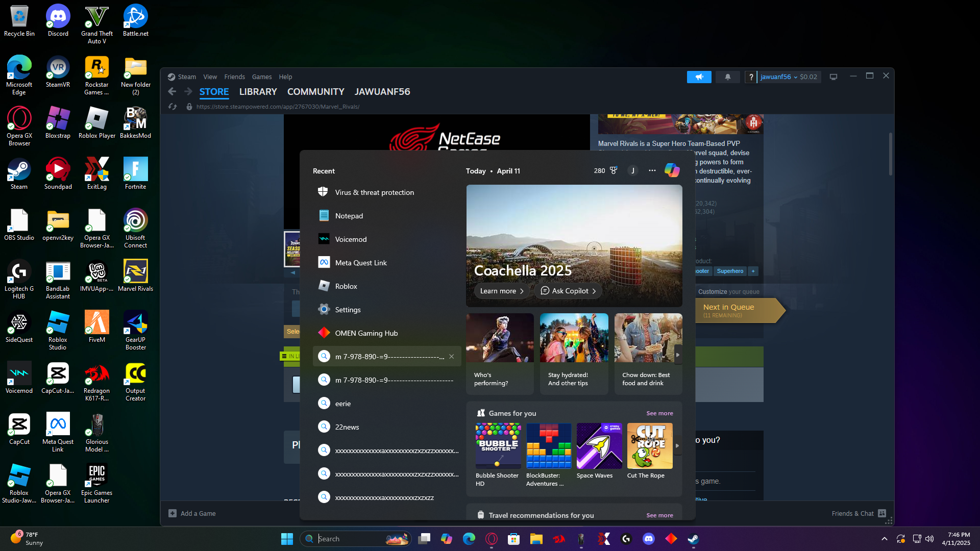Switch to the LIBRARY tab in Steam
Viewport: 980px width, 551px height.
258,92
